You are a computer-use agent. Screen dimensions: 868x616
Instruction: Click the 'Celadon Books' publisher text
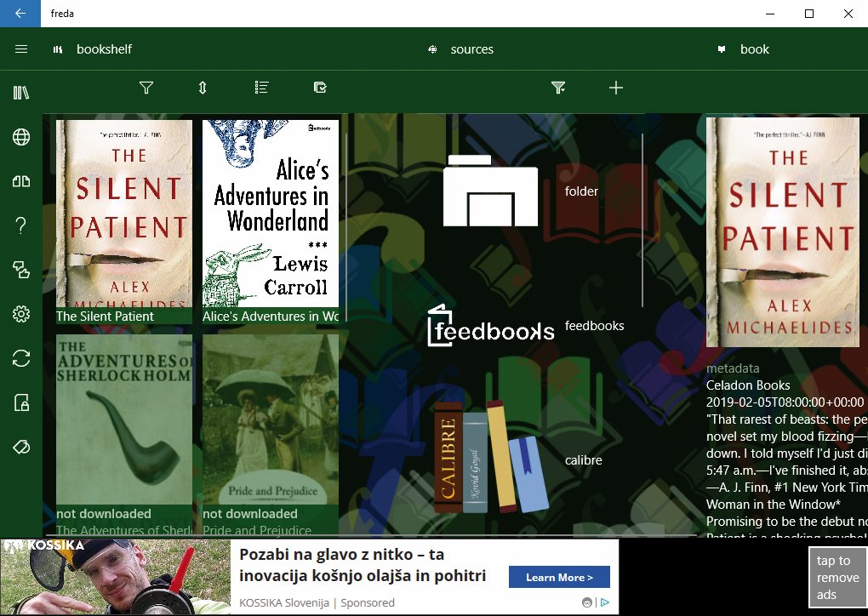pos(748,385)
